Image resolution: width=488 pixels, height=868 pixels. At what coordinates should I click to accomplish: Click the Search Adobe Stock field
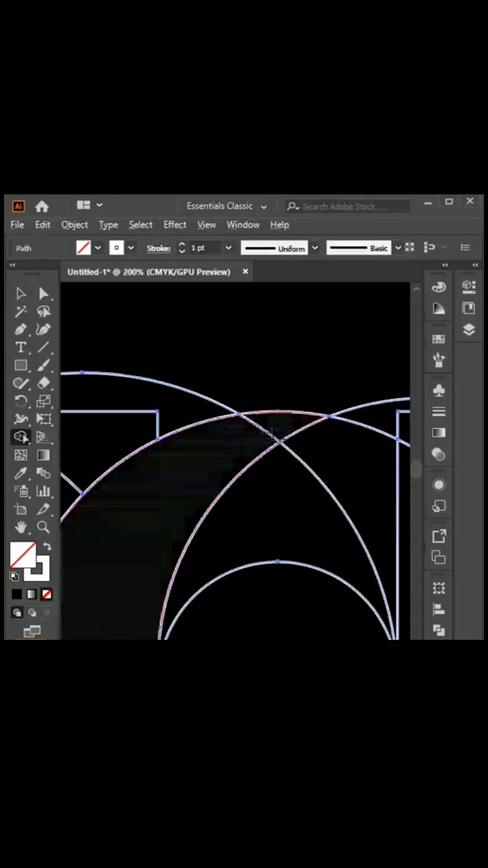tap(348, 207)
